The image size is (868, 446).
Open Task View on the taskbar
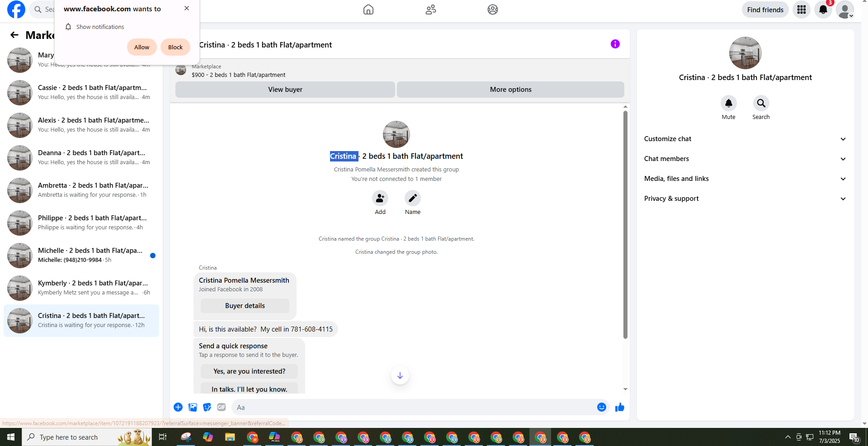pyautogui.click(x=163, y=437)
